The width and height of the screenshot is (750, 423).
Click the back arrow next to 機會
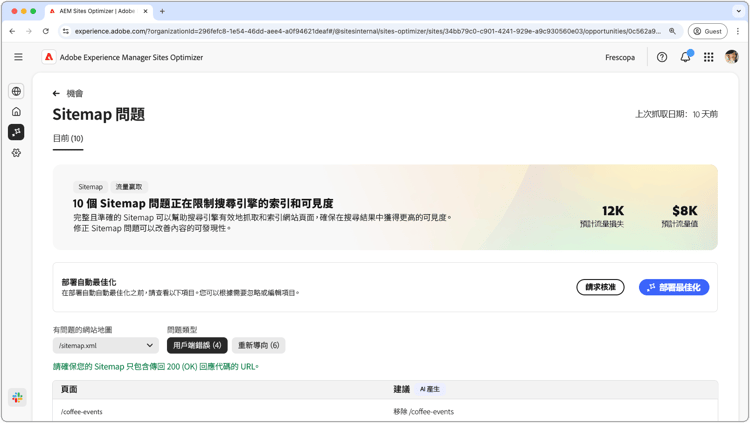pyautogui.click(x=56, y=93)
